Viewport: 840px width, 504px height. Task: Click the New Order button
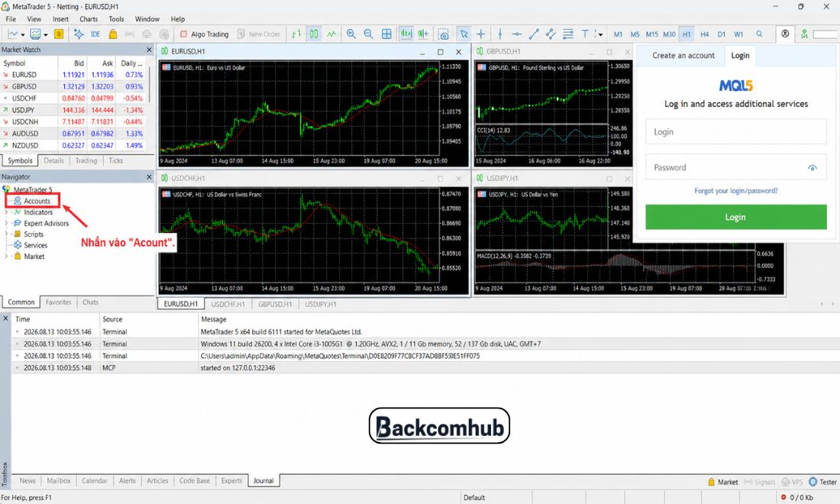coord(259,34)
